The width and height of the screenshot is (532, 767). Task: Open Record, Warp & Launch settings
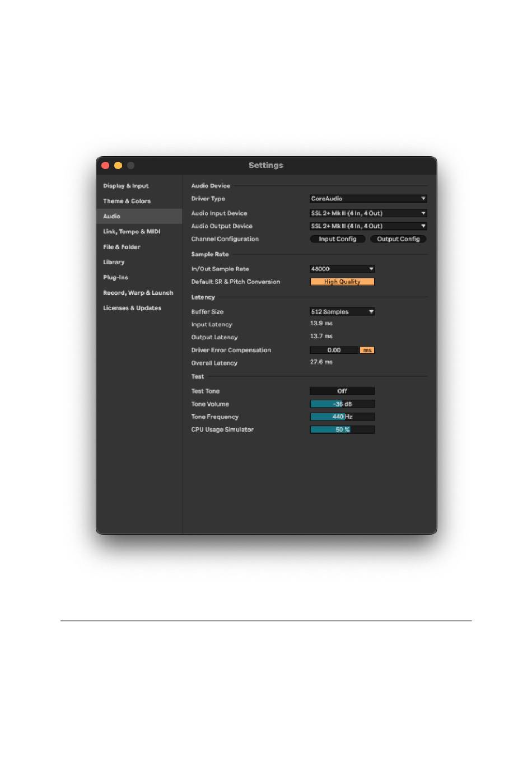tap(139, 293)
